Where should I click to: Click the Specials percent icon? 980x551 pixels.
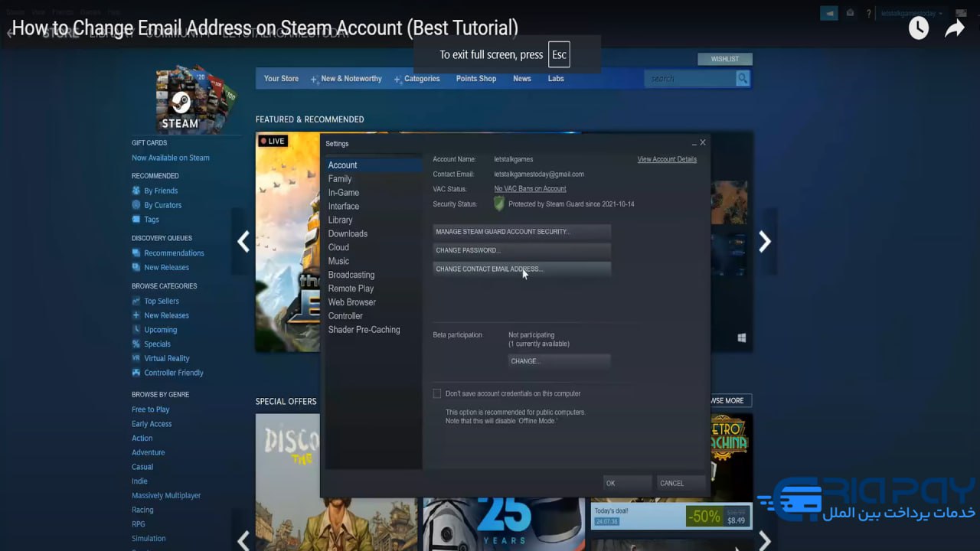point(136,344)
